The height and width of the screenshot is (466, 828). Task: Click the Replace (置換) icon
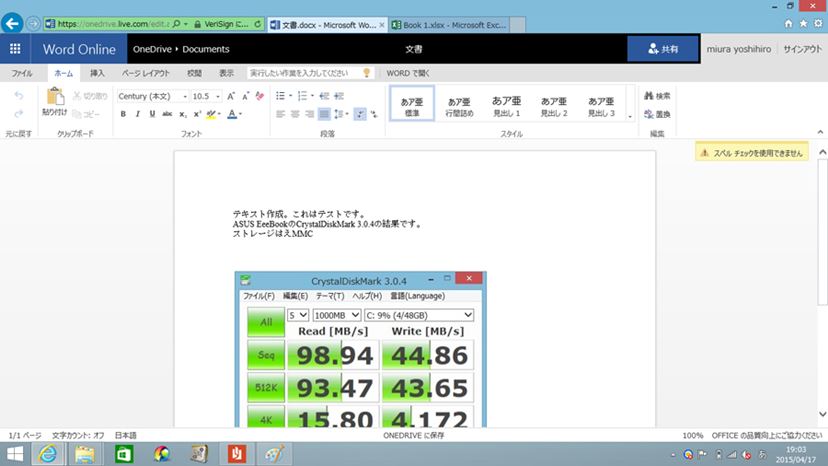coord(649,114)
